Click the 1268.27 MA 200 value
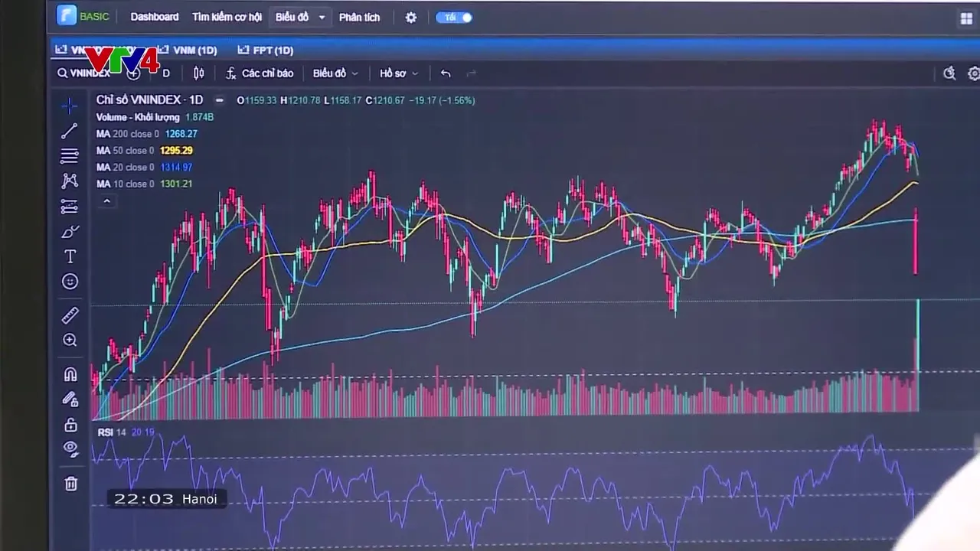Screen dimensions: 980x551 click(181, 134)
